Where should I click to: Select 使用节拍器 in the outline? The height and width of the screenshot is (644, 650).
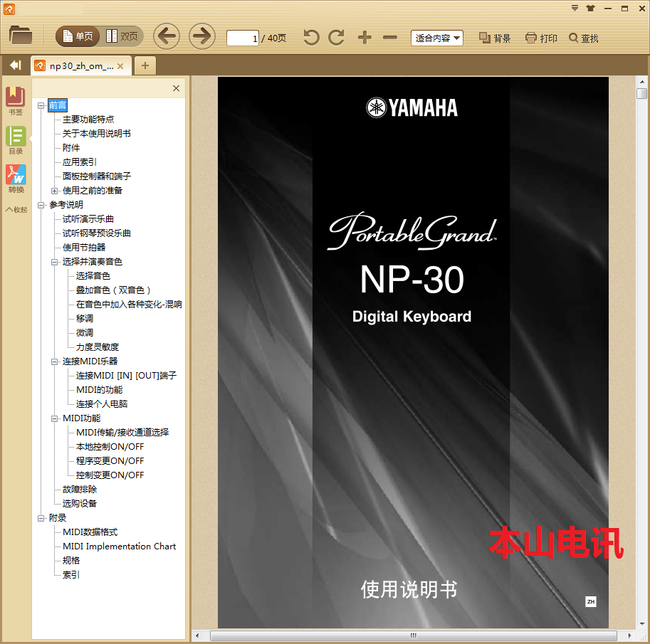click(84, 248)
